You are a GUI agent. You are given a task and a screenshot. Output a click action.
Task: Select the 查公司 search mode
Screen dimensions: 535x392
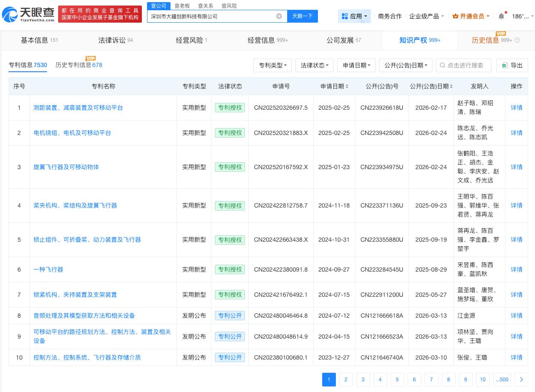pyautogui.click(x=159, y=6)
